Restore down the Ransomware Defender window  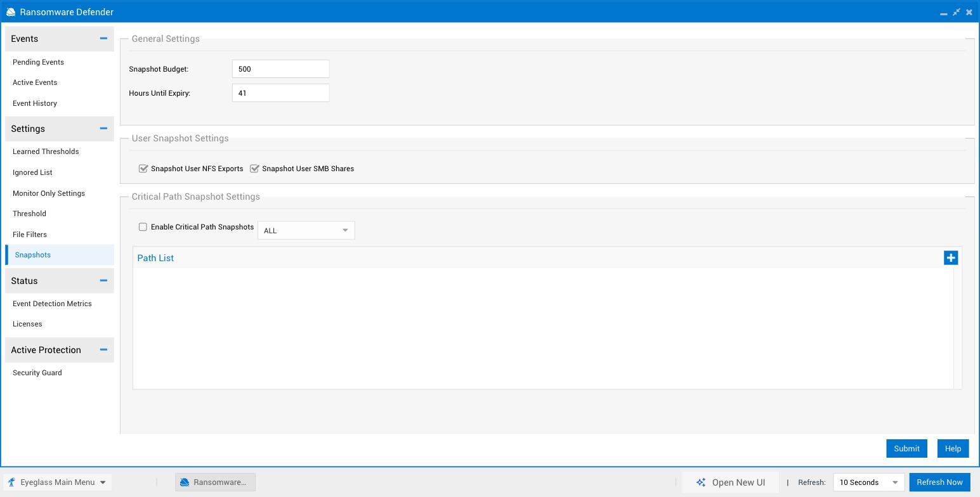(x=956, y=12)
